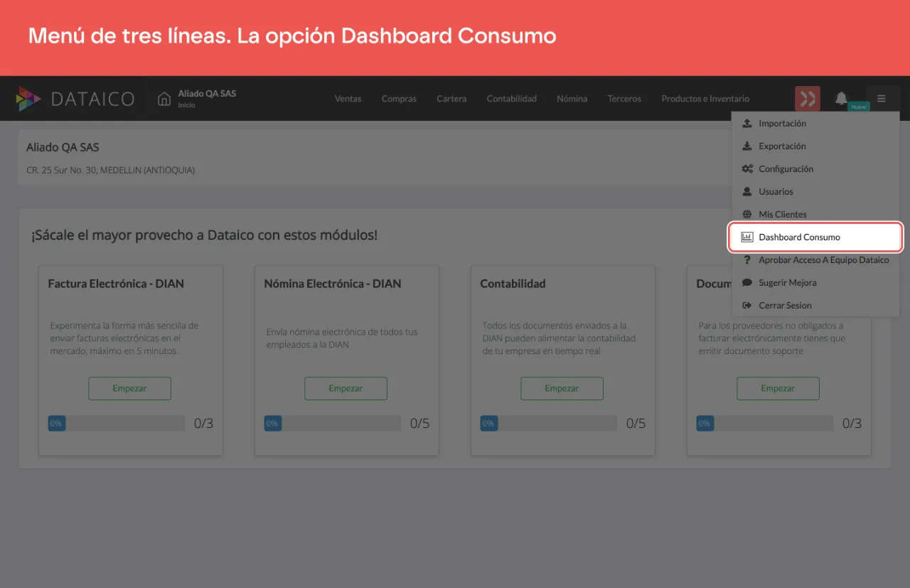Viewport: 910px width, 588px height.
Task: Click Empezar in the Contabilidad card
Action: click(x=562, y=388)
